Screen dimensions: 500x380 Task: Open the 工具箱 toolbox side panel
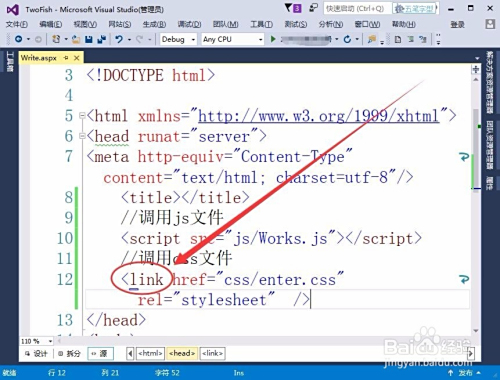[9, 62]
